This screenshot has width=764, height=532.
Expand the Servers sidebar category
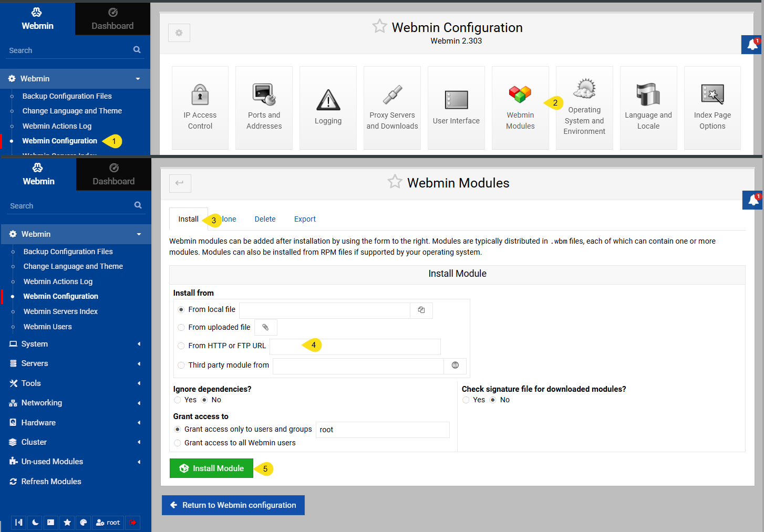point(76,363)
